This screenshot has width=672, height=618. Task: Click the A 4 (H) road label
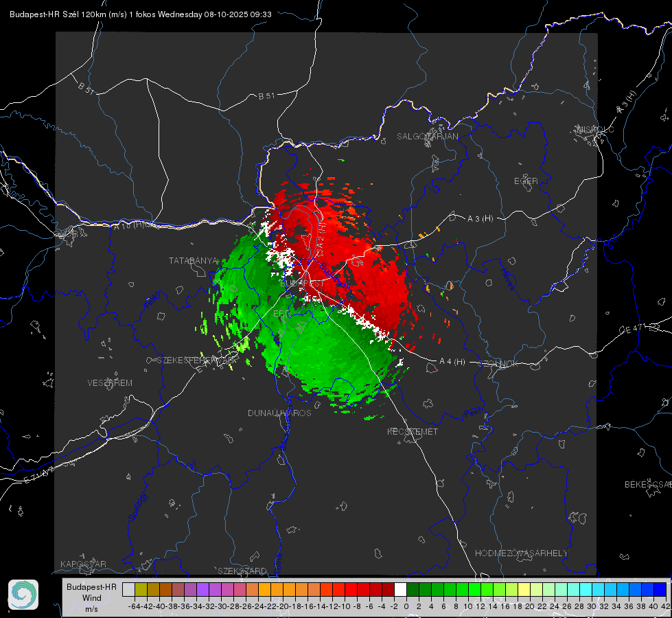[x=452, y=362]
